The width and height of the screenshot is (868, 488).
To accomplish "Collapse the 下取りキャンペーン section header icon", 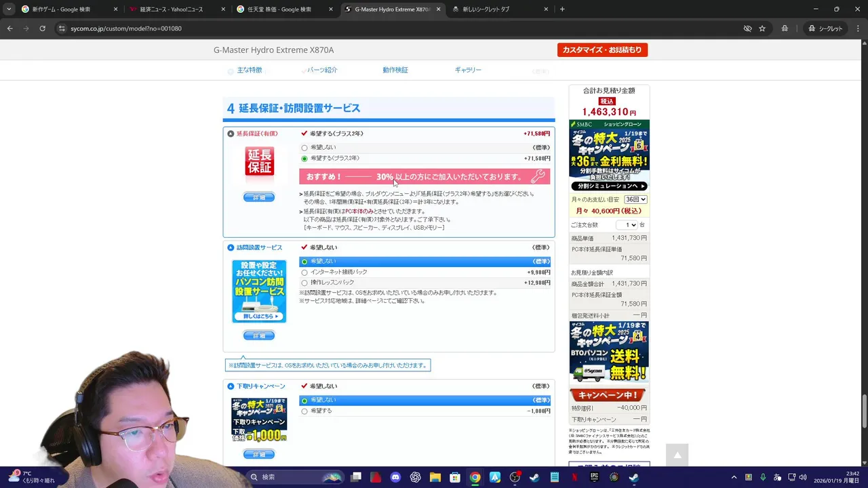I will [x=231, y=386].
